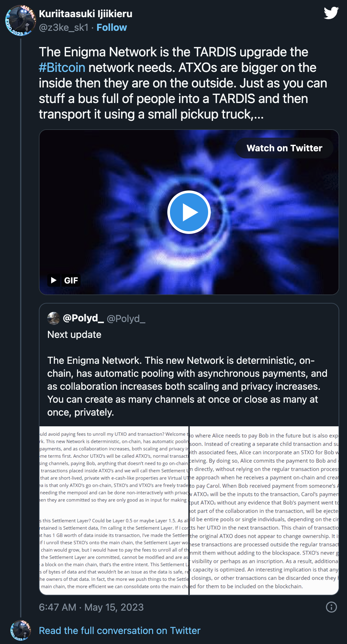This screenshot has width=347, height=644.
Task: Open the left document screenshot image
Action: tap(114, 510)
